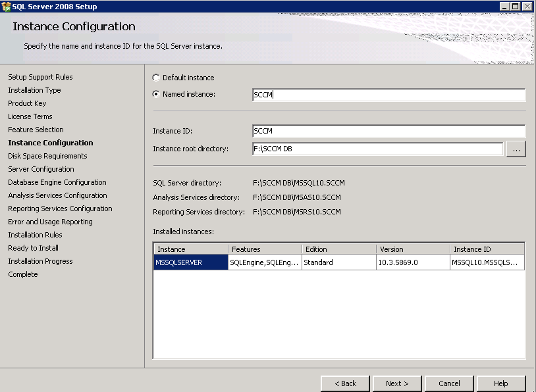
Task: Click the Edition column header
Action: pos(338,249)
